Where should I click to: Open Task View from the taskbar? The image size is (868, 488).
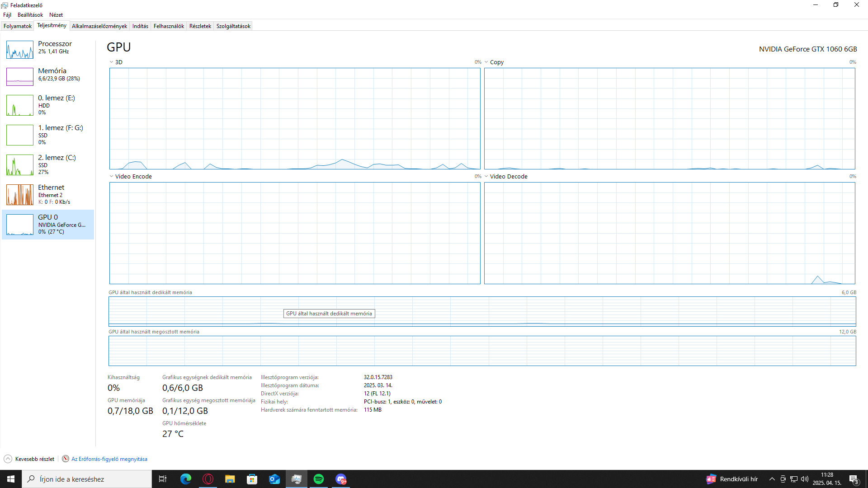[x=163, y=479]
